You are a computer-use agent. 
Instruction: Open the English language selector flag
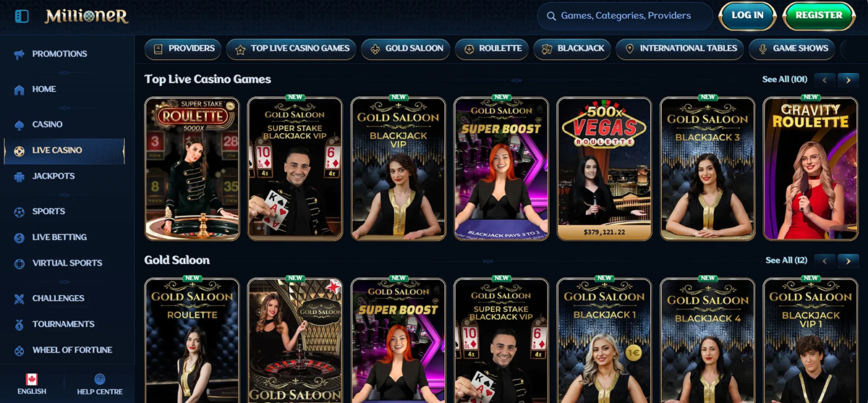point(31,379)
